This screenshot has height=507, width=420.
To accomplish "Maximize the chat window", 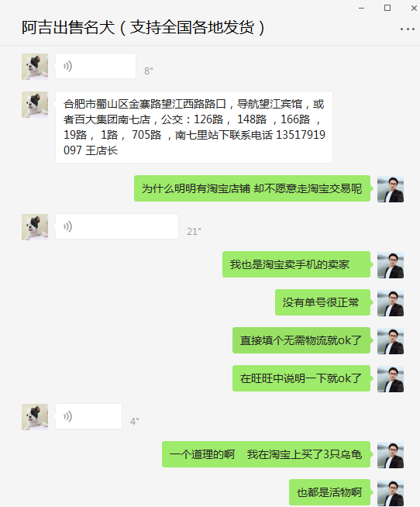I will tap(387, 8).
